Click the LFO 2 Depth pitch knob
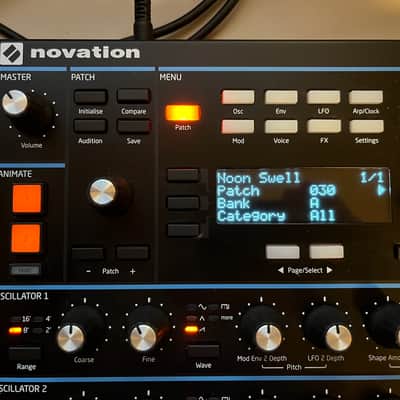Viewport: 400px width, 400px height. [x=338, y=338]
